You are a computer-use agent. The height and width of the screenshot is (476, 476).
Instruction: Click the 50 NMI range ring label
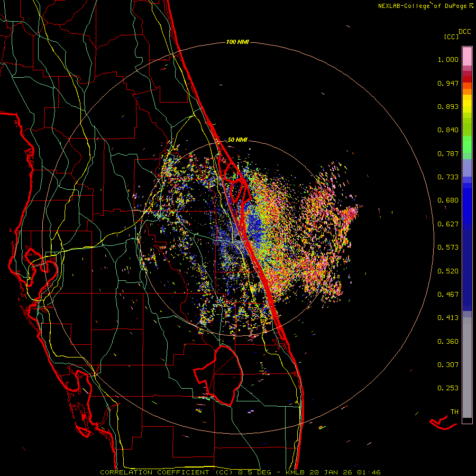pyautogui.click(x=237, y=140)
